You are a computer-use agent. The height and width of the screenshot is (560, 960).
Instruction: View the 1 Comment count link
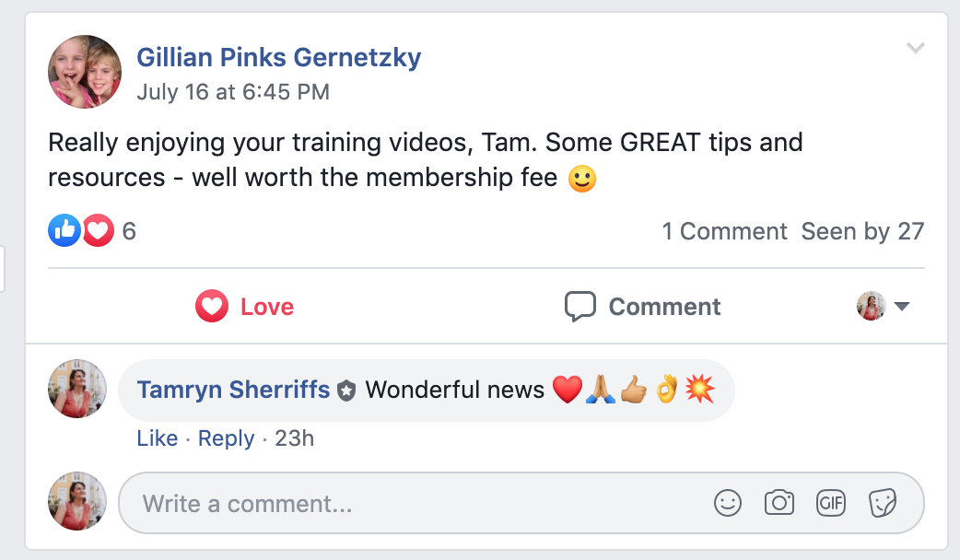[724, 231]
